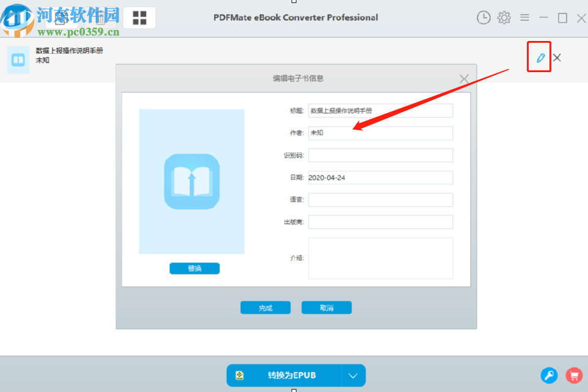588x392 pixels.
Task: Click the 取消 cancel button
Action: [x=326, y=307]
